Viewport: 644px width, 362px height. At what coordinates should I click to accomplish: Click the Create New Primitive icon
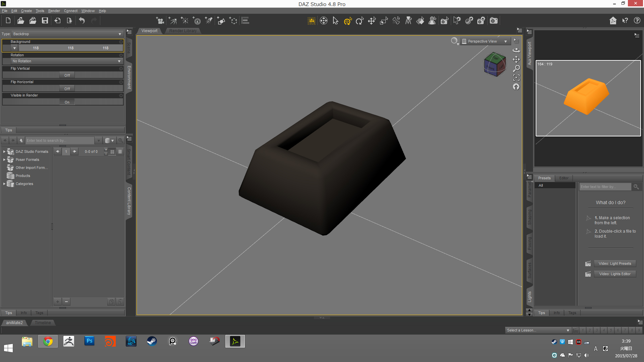(221, 20)
